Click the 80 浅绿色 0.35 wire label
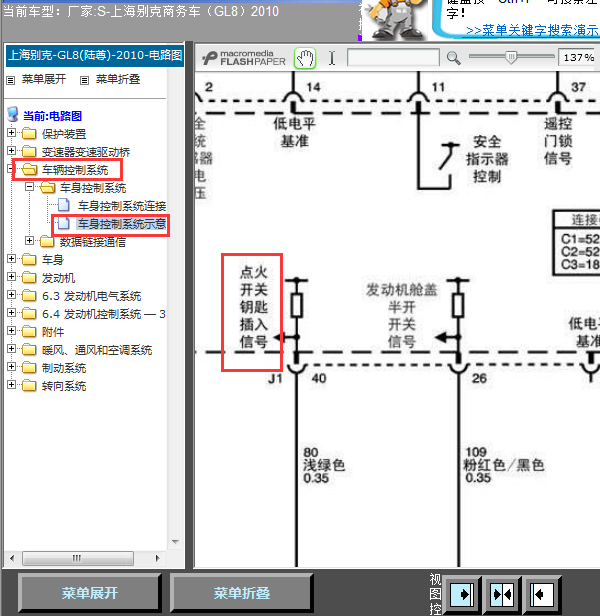 click(x=324, y=466)
